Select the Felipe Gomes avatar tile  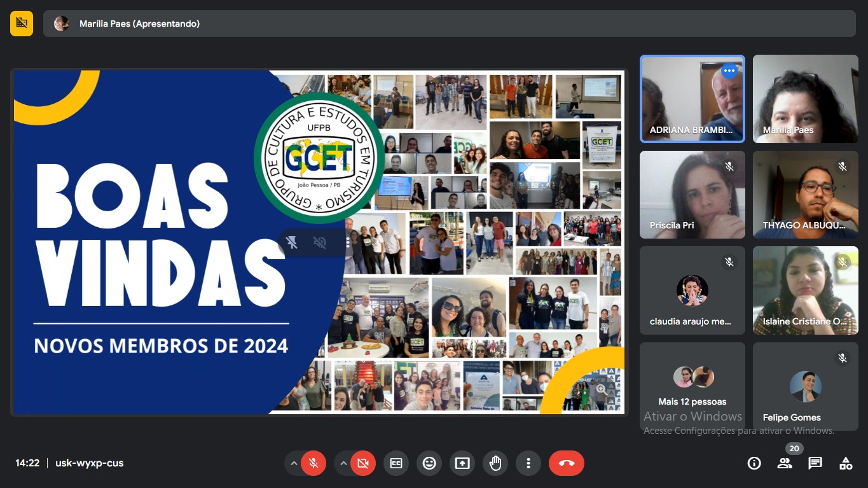click(806, 386)
